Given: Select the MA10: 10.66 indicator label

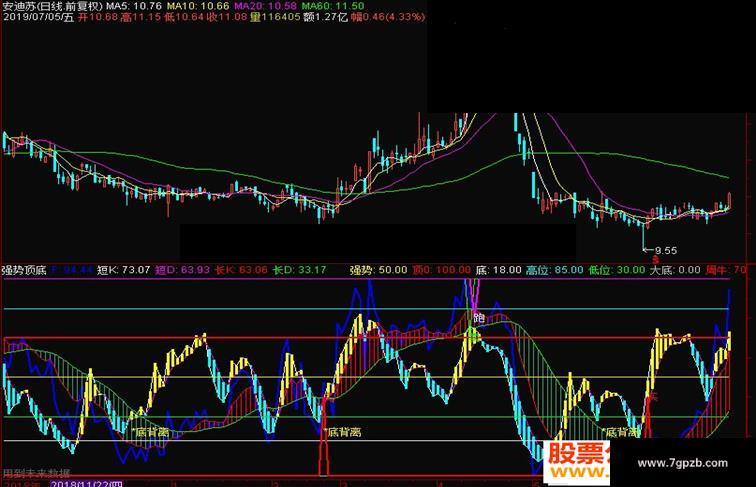Looking at the screenshot, I should coord(198,6).
